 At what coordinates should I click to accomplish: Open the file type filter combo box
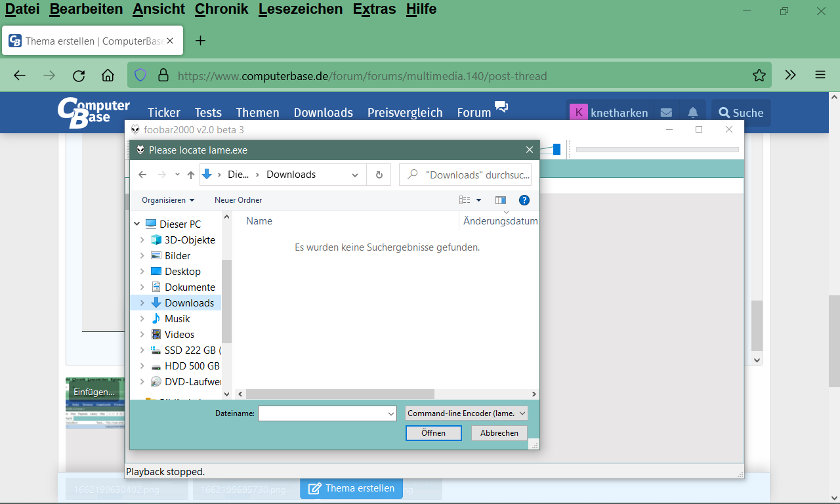click(467, 413)
